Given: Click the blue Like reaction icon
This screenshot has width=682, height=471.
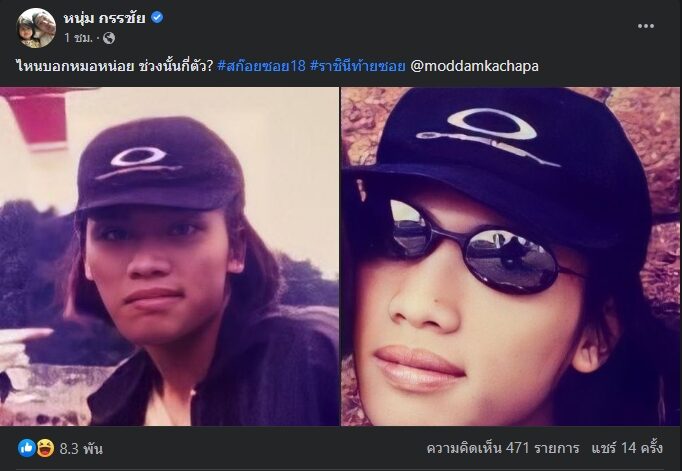Looking at the screenshot, I should click(x=27, y=448).
